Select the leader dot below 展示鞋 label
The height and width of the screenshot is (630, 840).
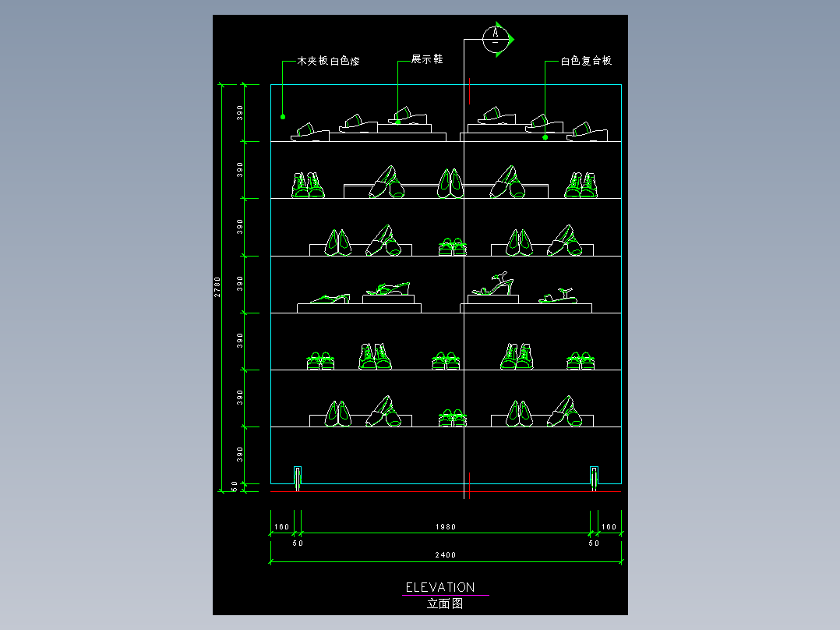397,121
